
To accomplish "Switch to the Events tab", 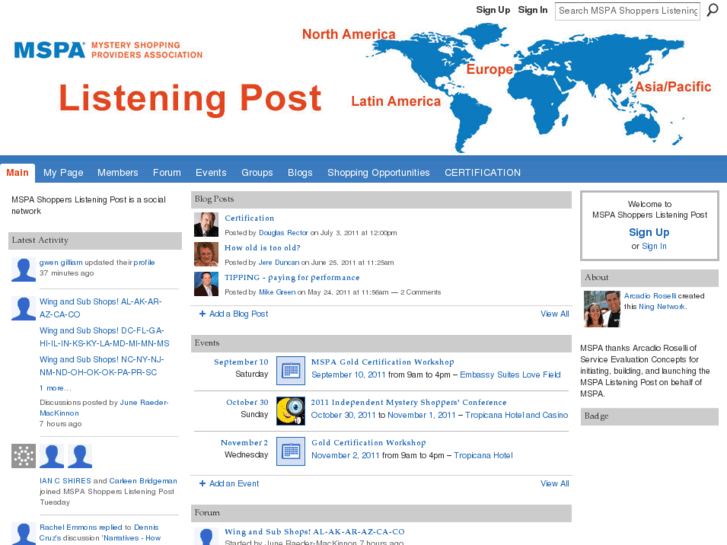I will 211,173.
